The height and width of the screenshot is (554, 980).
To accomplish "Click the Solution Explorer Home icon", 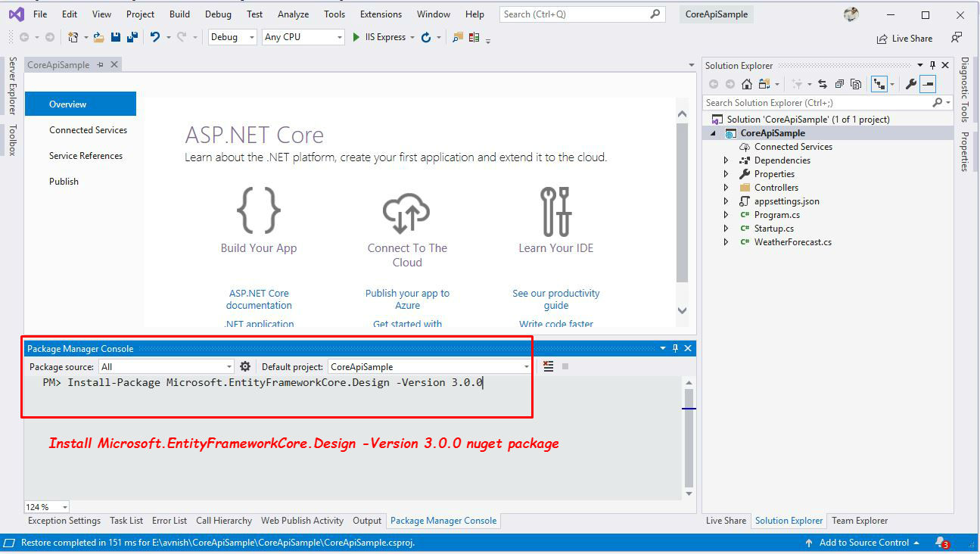I will click(747, 84).
